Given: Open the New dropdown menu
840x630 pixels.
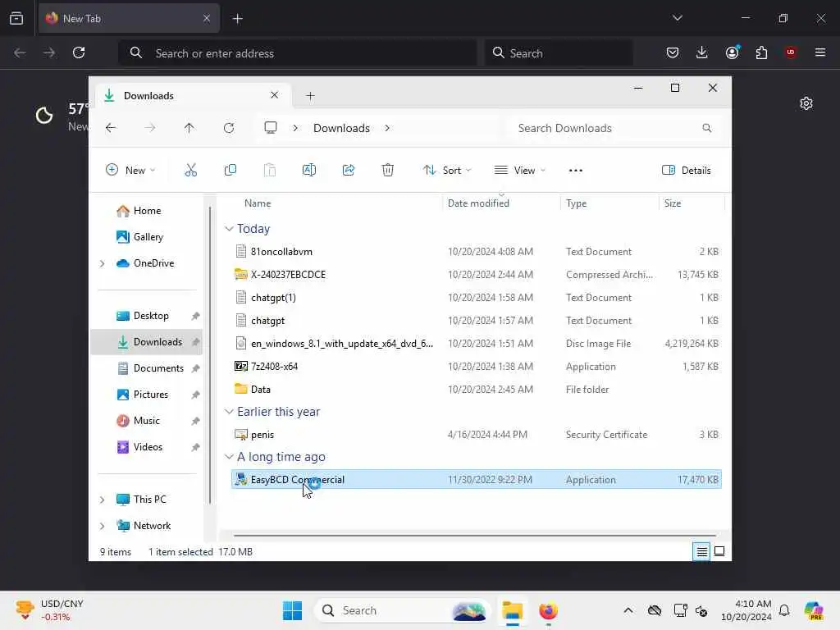Looking at the screenshot, I should 130,171.
